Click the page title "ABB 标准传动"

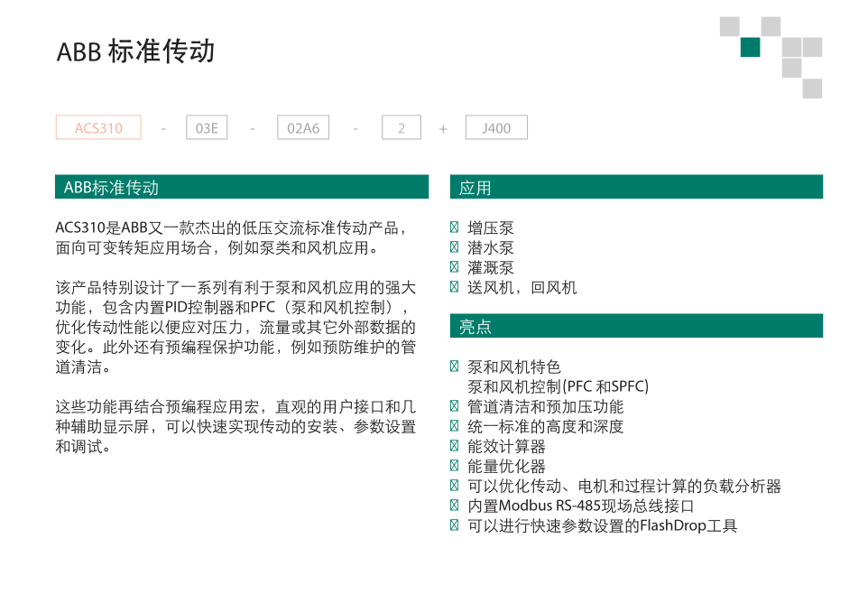tap(135, 51)
